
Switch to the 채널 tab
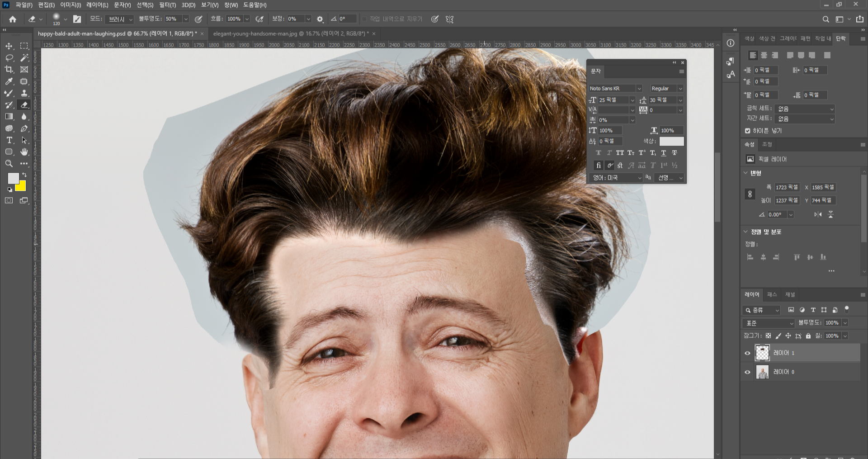click(790, 294)
